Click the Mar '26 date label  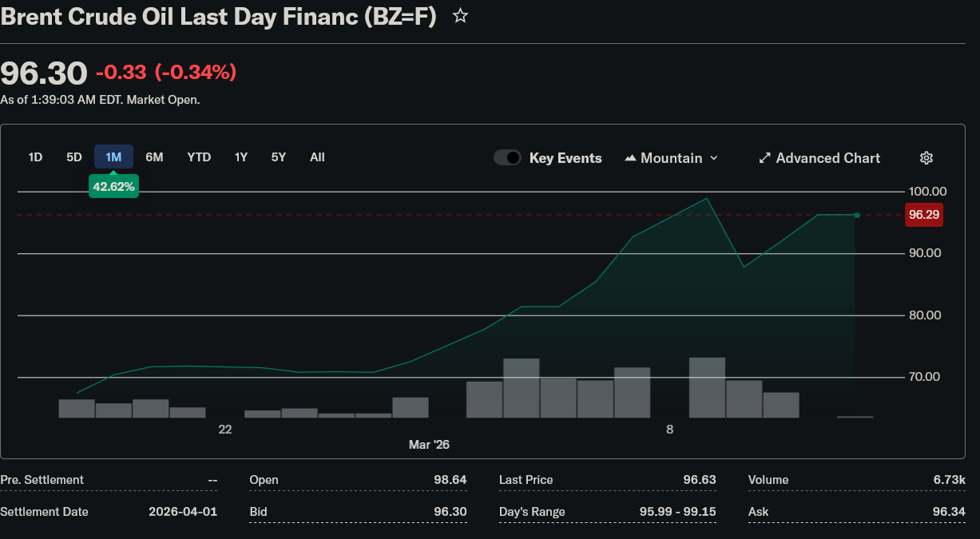point(429,444)
